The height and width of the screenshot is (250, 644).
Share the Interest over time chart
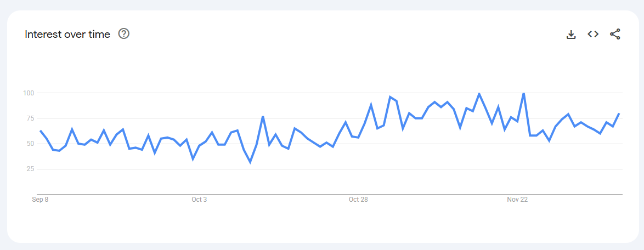(x=615, y=34)
